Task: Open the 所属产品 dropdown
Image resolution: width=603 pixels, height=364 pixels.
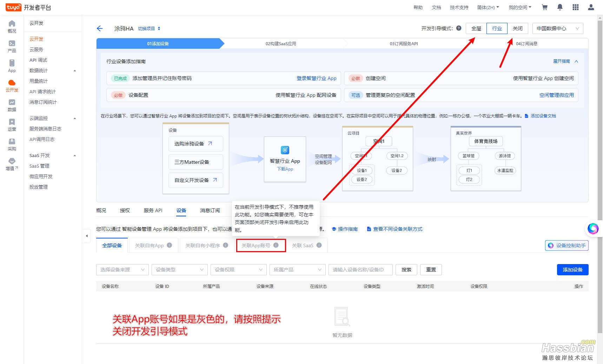Action: [298, 270]
